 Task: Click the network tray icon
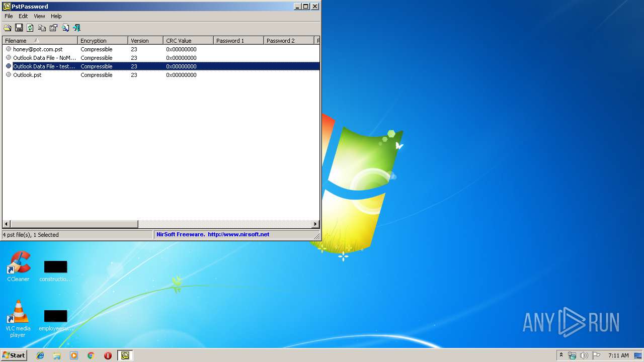coord(572,355)
